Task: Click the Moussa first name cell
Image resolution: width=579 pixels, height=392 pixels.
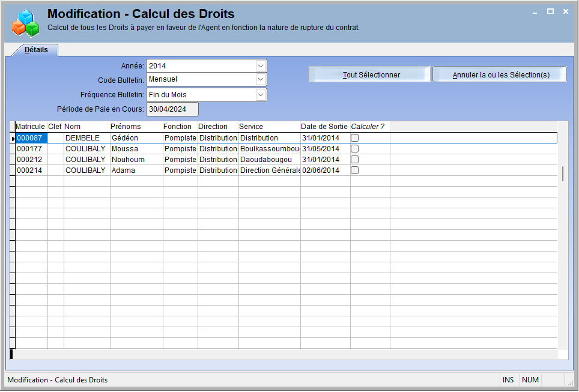Action: pos(136,149)
